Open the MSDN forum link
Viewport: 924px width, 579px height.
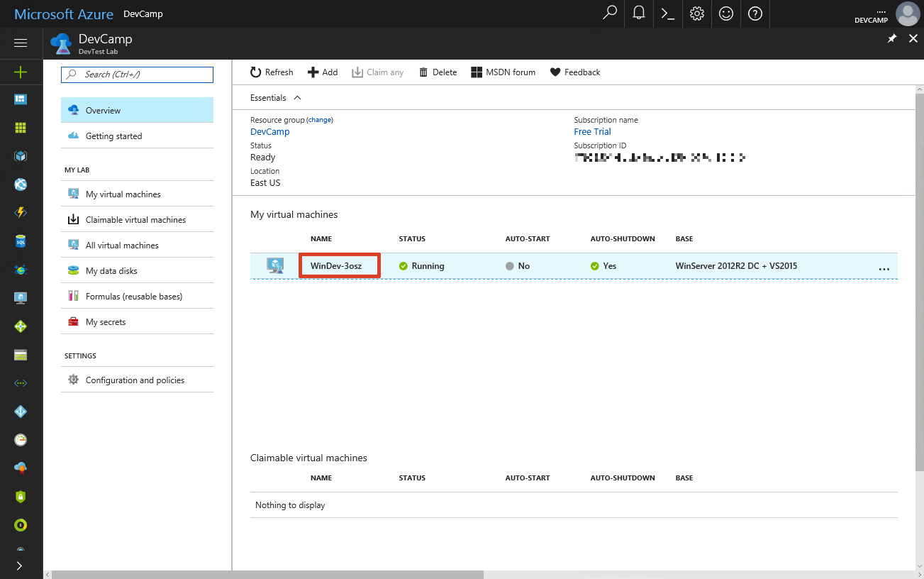(x=503, y=72)
